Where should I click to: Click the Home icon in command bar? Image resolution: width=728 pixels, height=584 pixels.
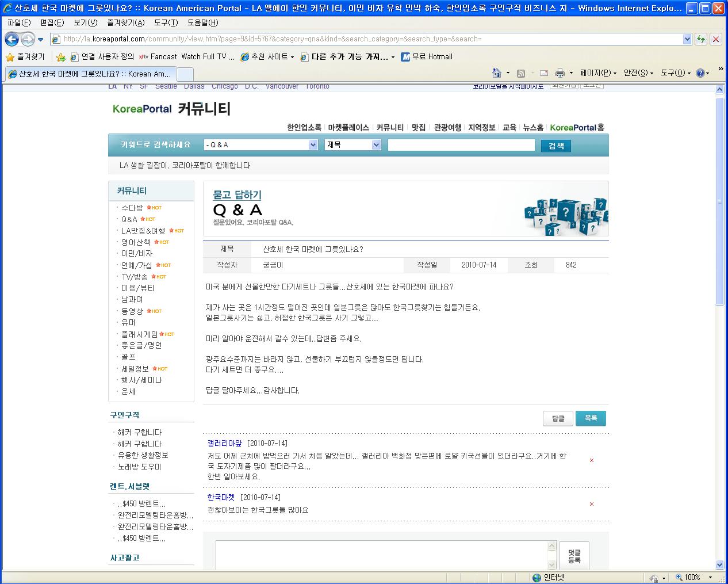(x=497, y=73)
